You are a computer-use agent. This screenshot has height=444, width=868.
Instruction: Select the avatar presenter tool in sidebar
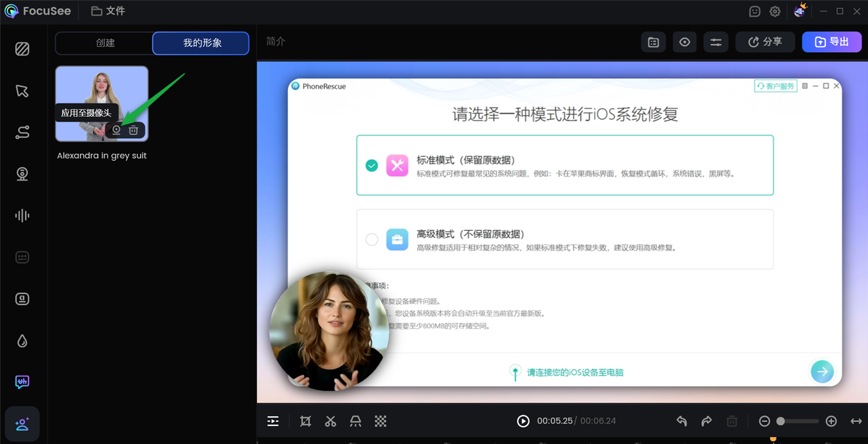click(x=22, y=424)
